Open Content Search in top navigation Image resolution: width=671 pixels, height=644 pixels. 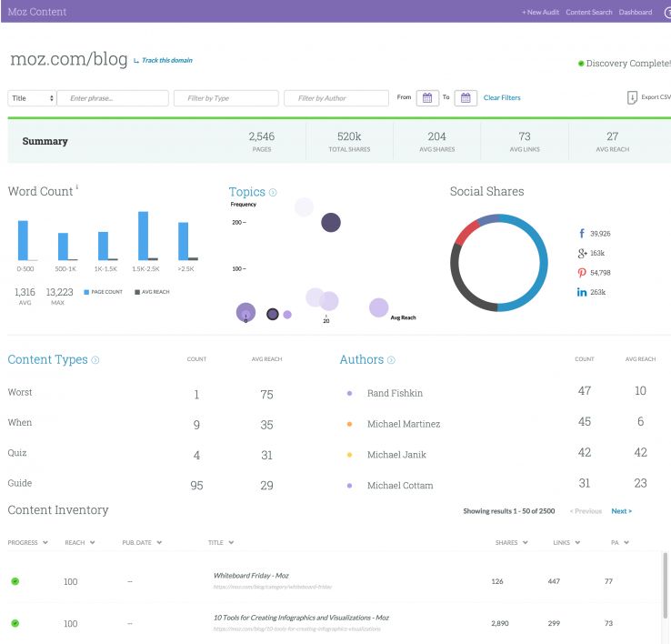[x=589, y=12]
